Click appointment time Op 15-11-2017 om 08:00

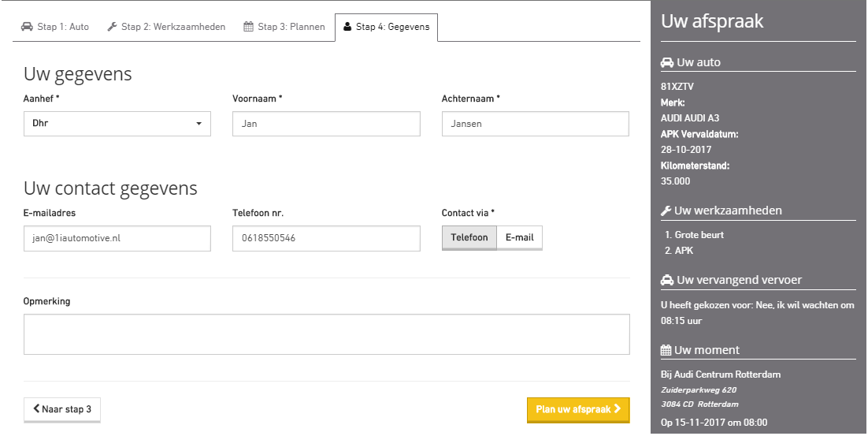click(714, 423)
